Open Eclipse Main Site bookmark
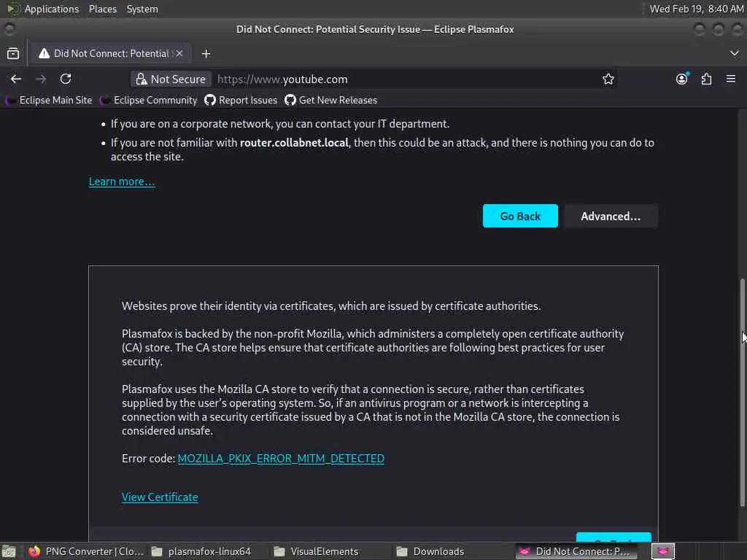 49,100
